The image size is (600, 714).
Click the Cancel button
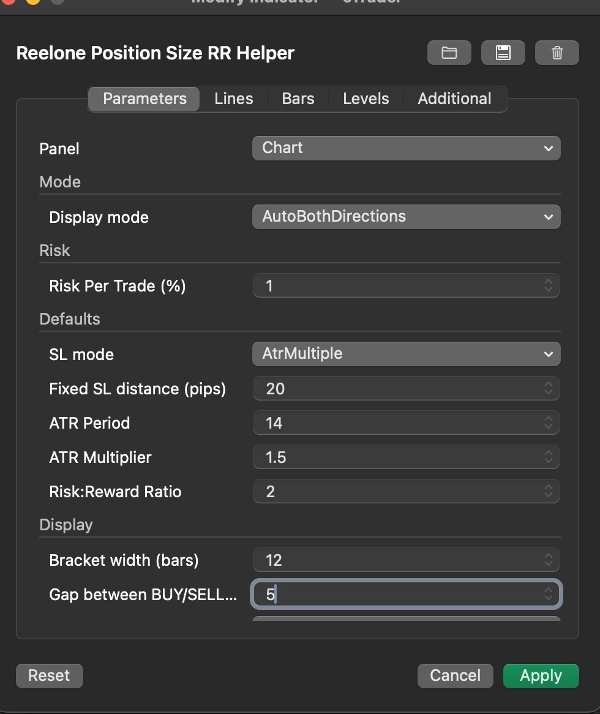tap(455, 676)
